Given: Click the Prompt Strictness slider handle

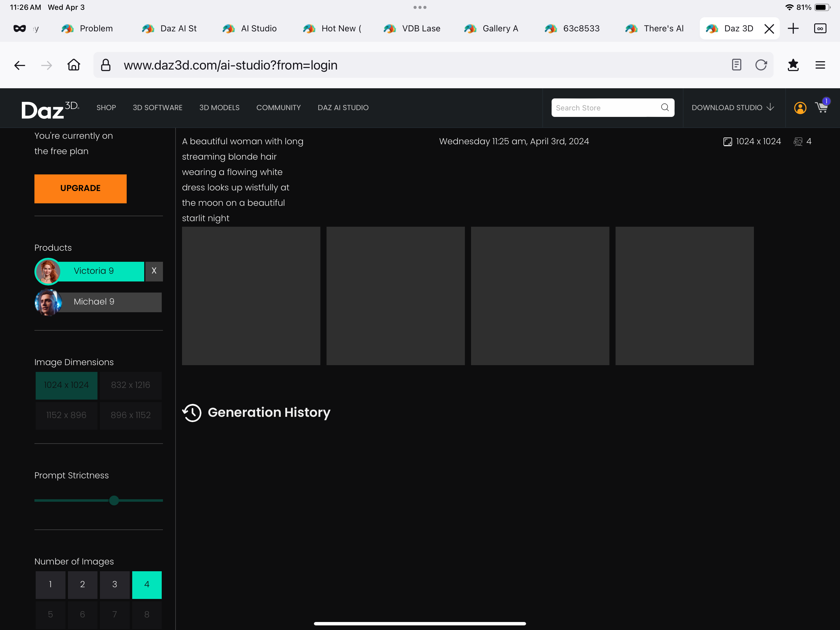Looking at the screenshot, I should click(114, 500).
